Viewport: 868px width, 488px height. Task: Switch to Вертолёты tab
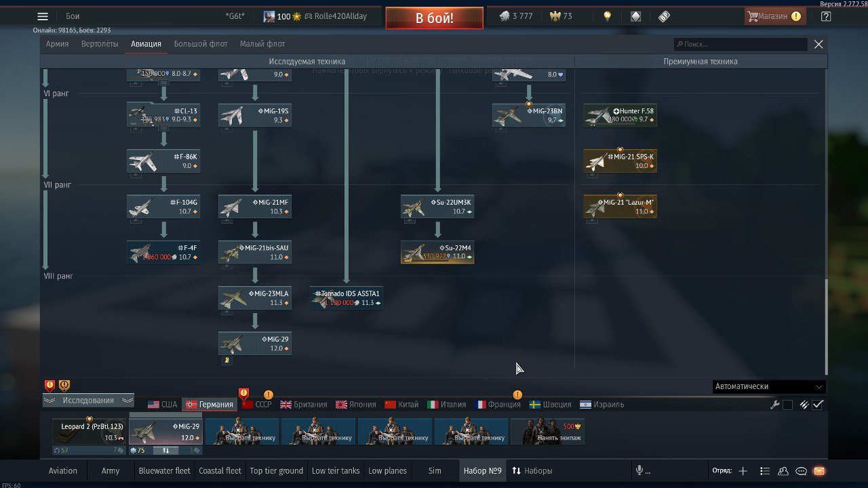100,44
